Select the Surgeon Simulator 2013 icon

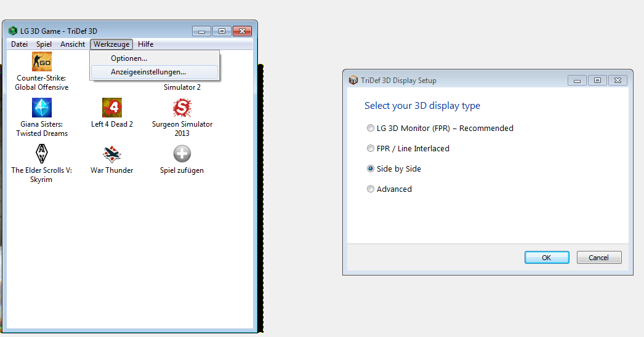click(x=182, y=108)
